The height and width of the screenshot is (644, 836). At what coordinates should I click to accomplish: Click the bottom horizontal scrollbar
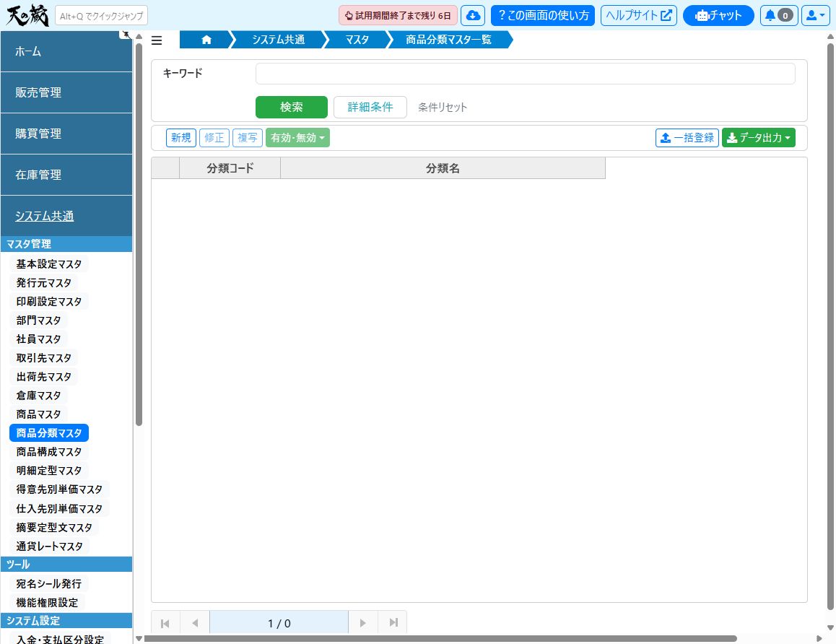[x=440, y=639]
